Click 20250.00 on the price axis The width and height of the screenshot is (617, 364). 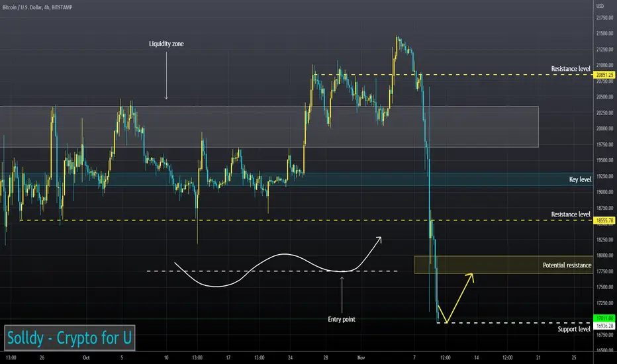click(605, 113)
